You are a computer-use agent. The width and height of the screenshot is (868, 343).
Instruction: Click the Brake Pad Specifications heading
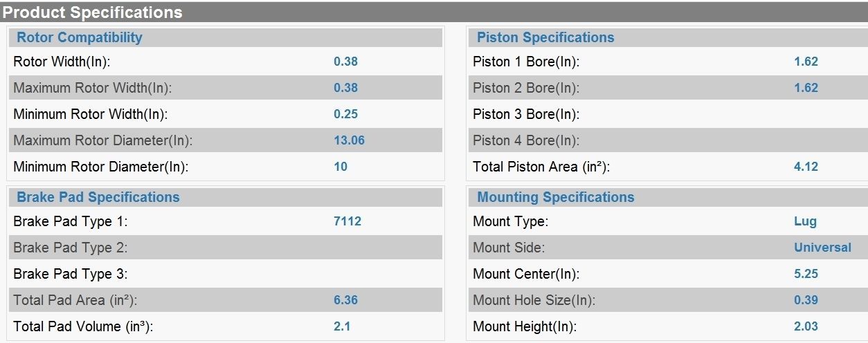pyautogui.click(x=98, y=197)
